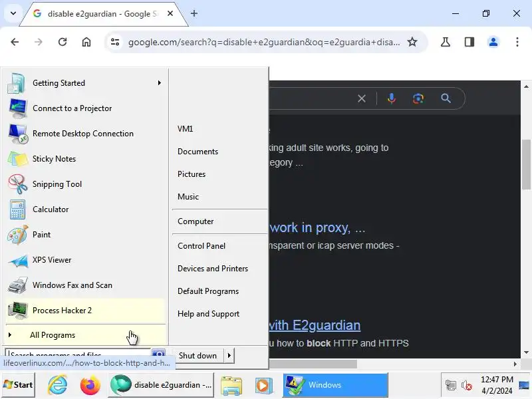Screen dimensions: 532x399
Task: Start Google voice search
Action: point(391,98)
